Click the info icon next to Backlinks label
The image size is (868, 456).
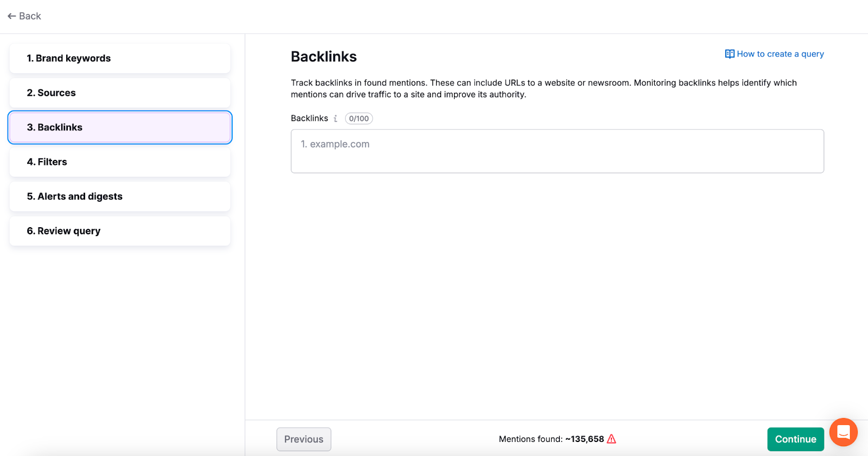click(336, 119)
